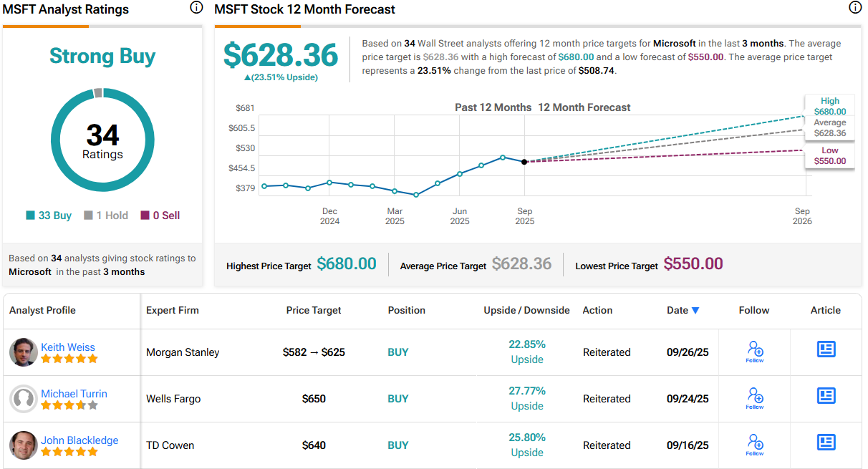868x469 pixels.
Task: Click the Expert Firm column header
Action: [173, 310]
